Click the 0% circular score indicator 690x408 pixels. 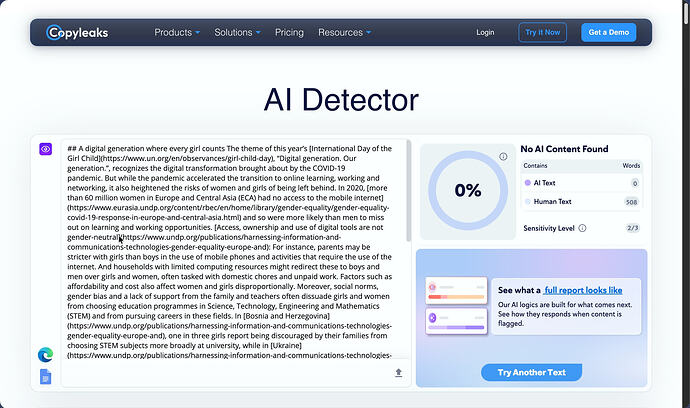[x=468, y=190]
